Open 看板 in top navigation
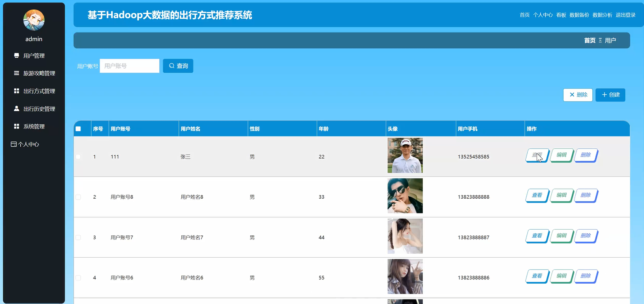The height and width of the screenshot is (304, 644). [561, 15]
